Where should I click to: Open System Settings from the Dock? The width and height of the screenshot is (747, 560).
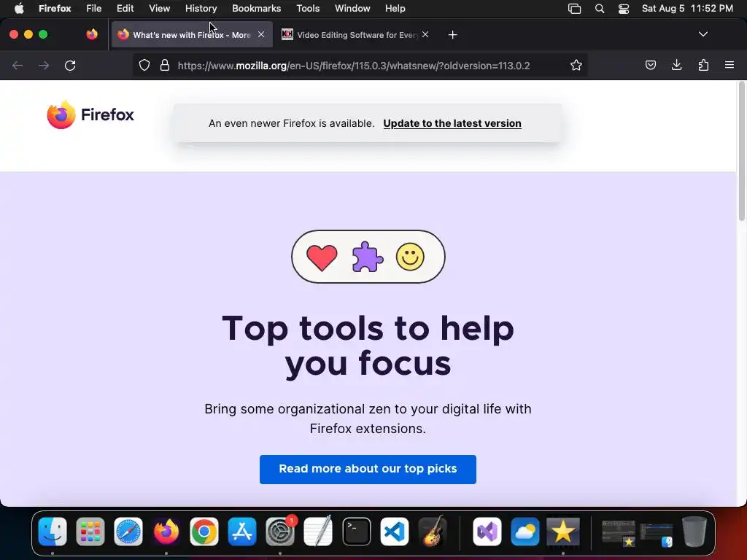(x=280, y=532)
